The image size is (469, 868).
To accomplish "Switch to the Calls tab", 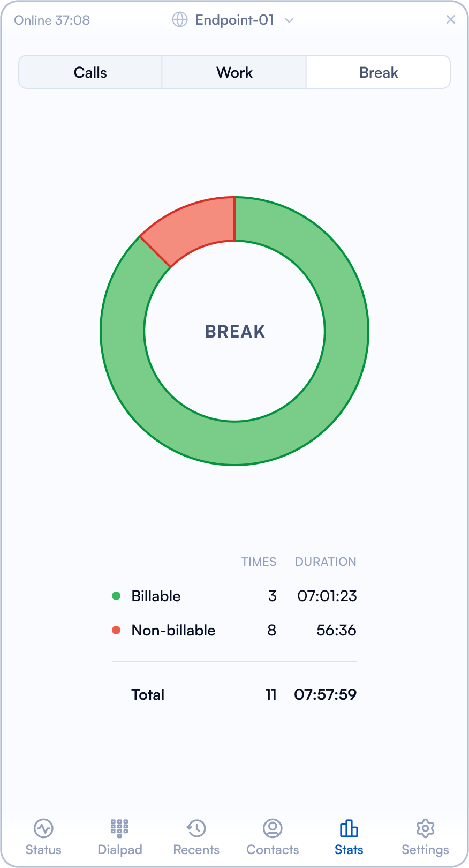I will (x=90, y=72).
